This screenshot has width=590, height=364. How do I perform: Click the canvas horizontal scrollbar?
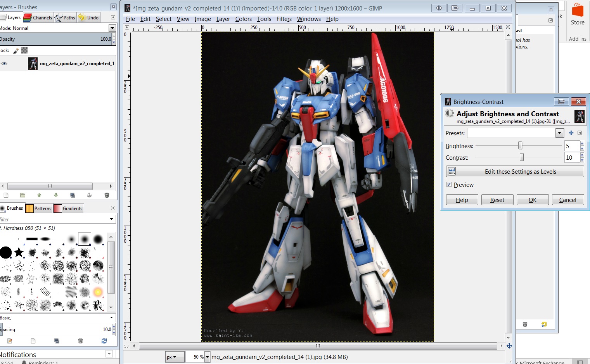tap(318, 346)
